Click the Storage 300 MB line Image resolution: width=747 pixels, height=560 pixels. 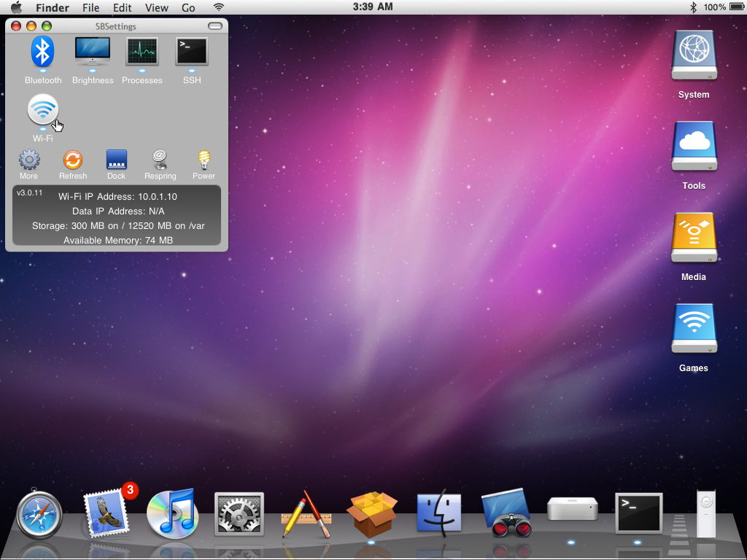[x=118, y=226]
